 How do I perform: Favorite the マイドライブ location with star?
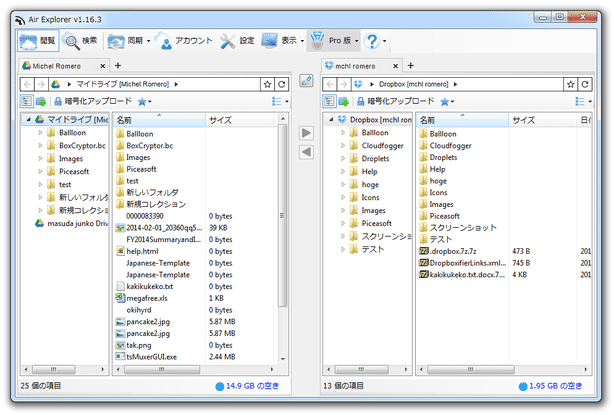(x=267, y=84)
